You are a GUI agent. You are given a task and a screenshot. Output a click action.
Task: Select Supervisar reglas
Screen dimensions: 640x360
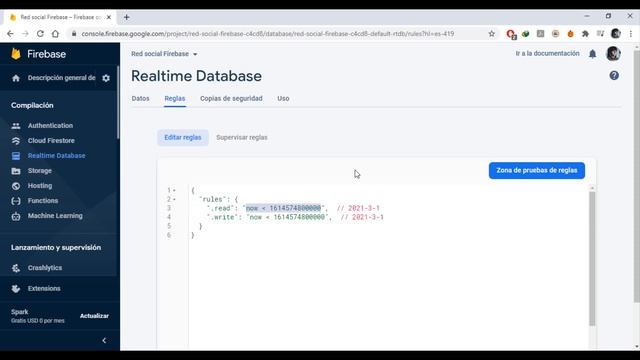pyautogui.click(x=242, y=138)
